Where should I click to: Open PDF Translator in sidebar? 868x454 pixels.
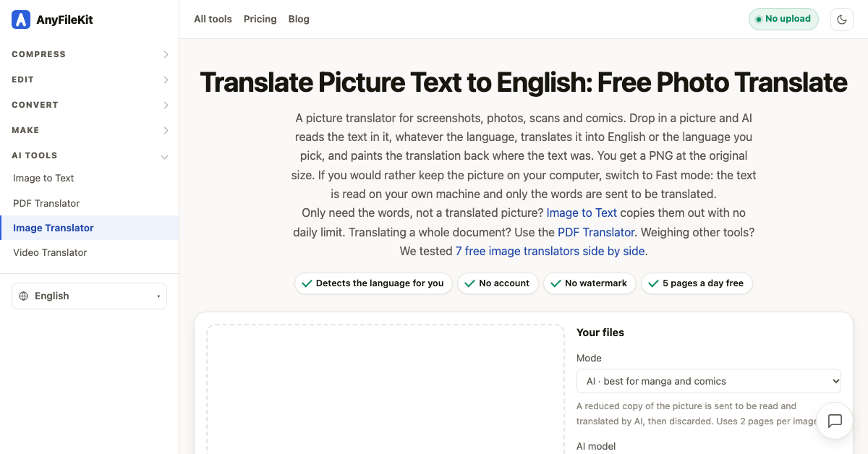(90, 203)
